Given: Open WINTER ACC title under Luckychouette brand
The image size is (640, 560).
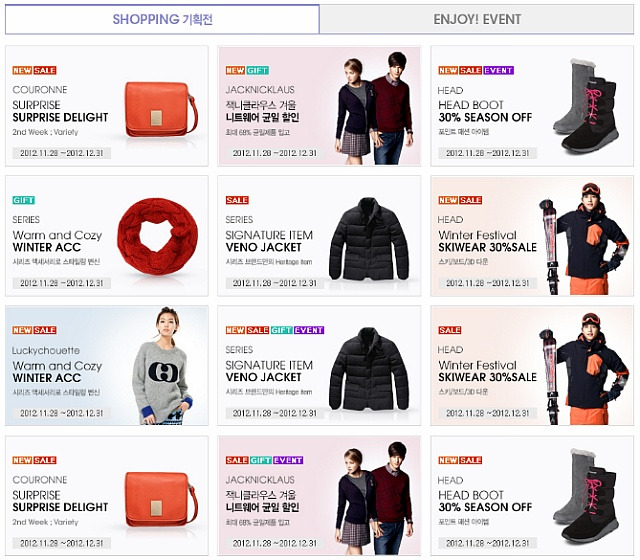Looking at the screenshot, I should point(47,378).
